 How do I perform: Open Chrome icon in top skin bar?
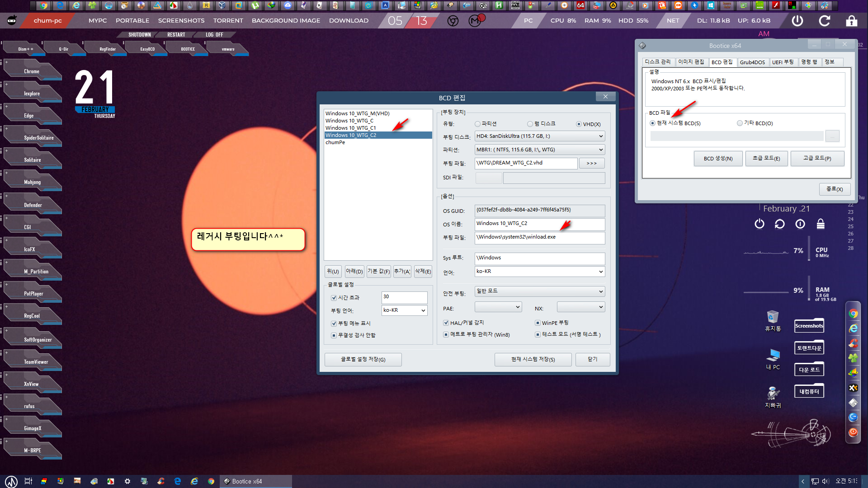(453, 21)
